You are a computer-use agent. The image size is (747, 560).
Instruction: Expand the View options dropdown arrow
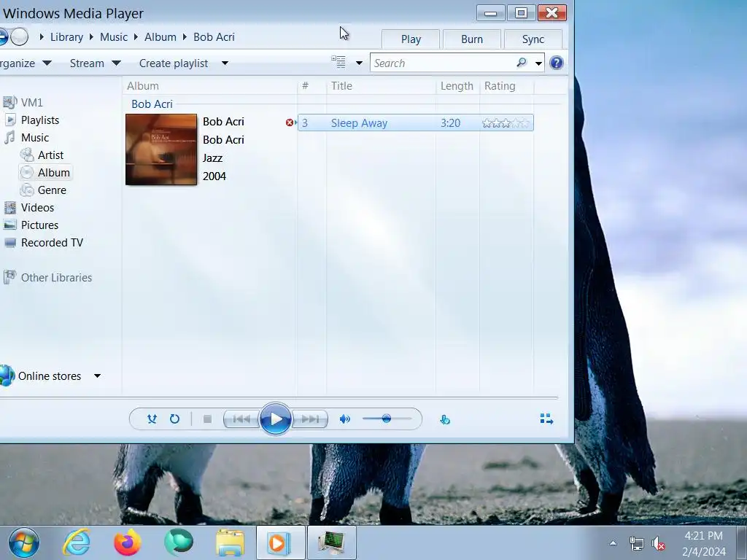359,63
